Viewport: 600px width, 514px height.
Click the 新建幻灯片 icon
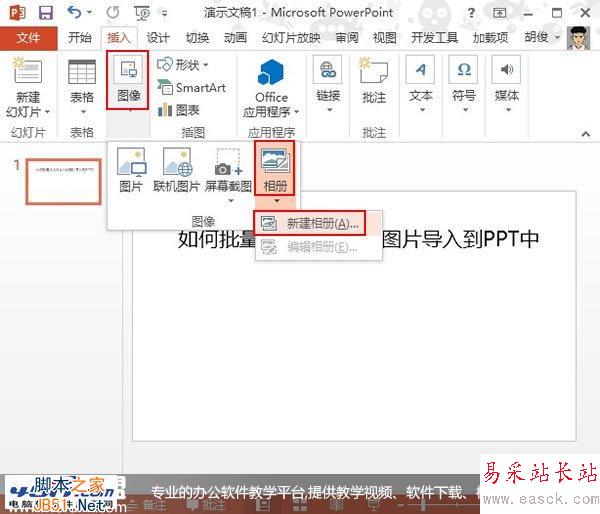[28, 71]
